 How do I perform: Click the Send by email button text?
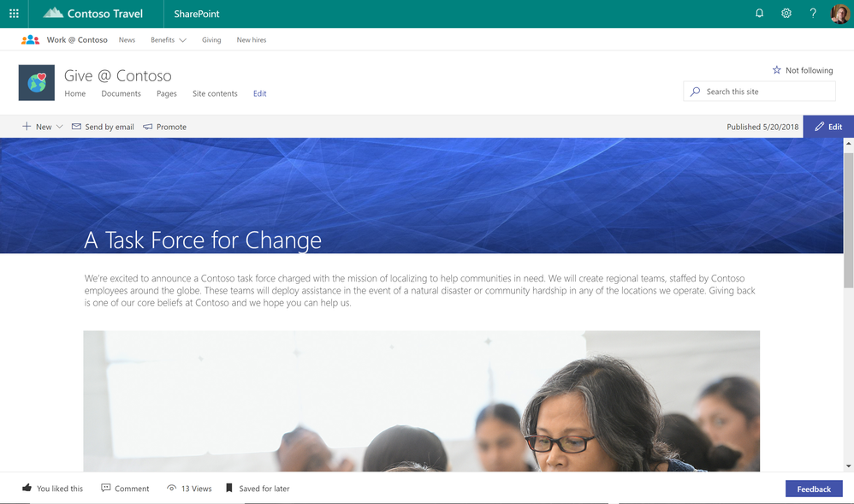[x=110, y=127]
